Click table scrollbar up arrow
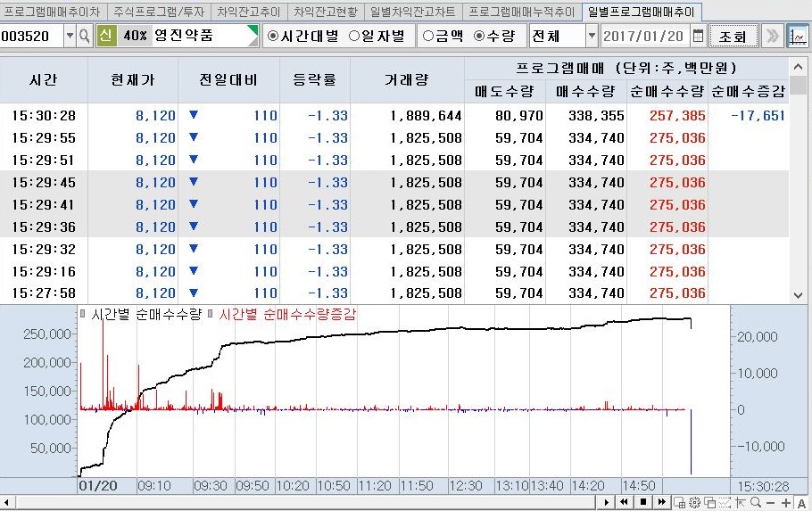 (798, 67)
